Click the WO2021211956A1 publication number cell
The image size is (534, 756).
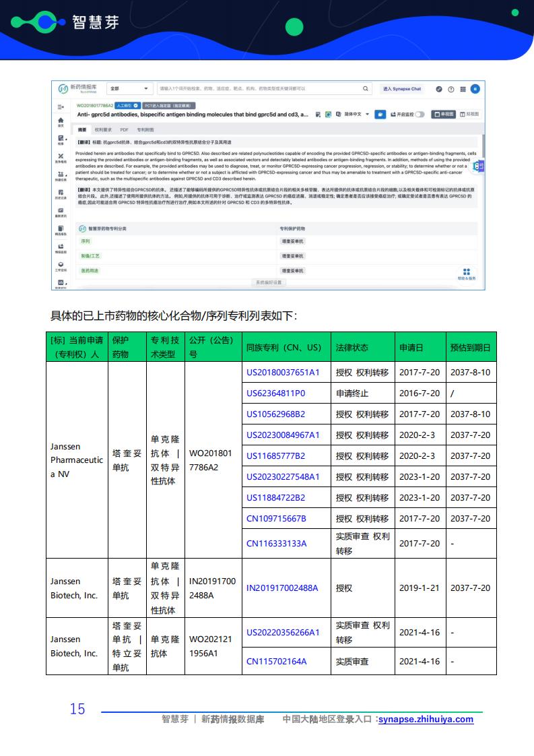click(213, 646)
